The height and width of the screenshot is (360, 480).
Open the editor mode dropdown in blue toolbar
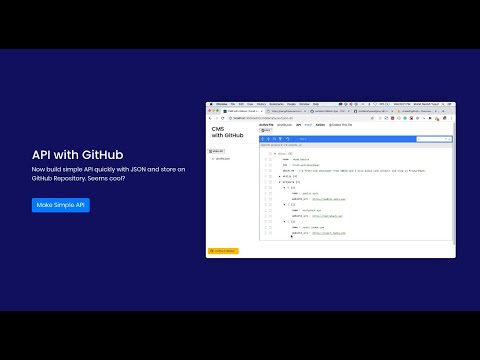coord(303,139)
